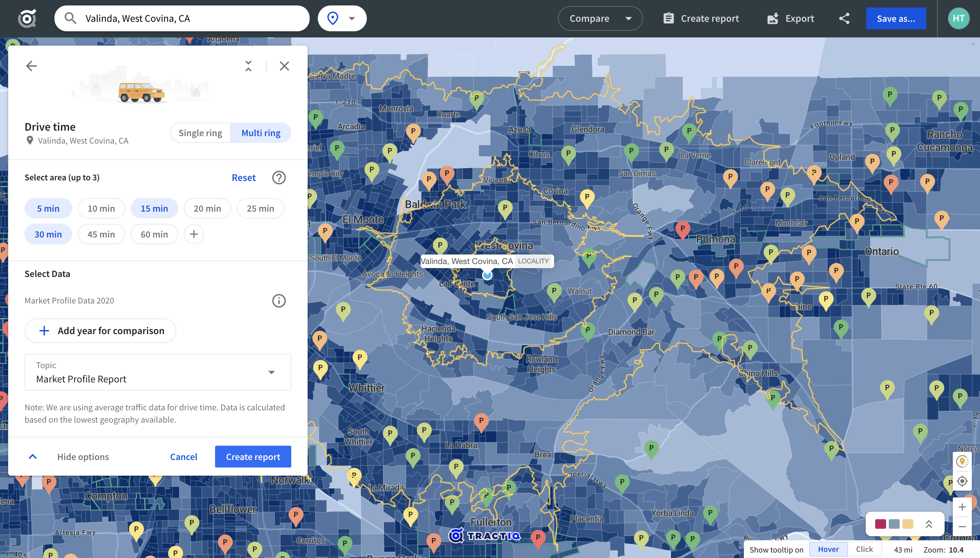This screenshot has height=558, width=980.
Task: Click the search magnifier icon
Action: (x=70, y=18)
